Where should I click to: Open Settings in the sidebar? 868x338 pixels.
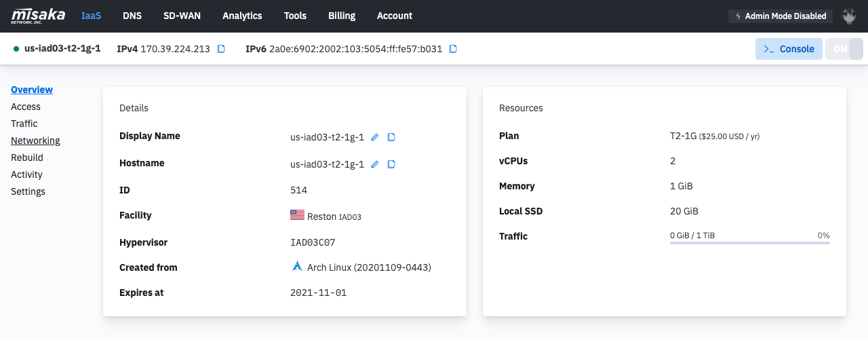(28, 191)
